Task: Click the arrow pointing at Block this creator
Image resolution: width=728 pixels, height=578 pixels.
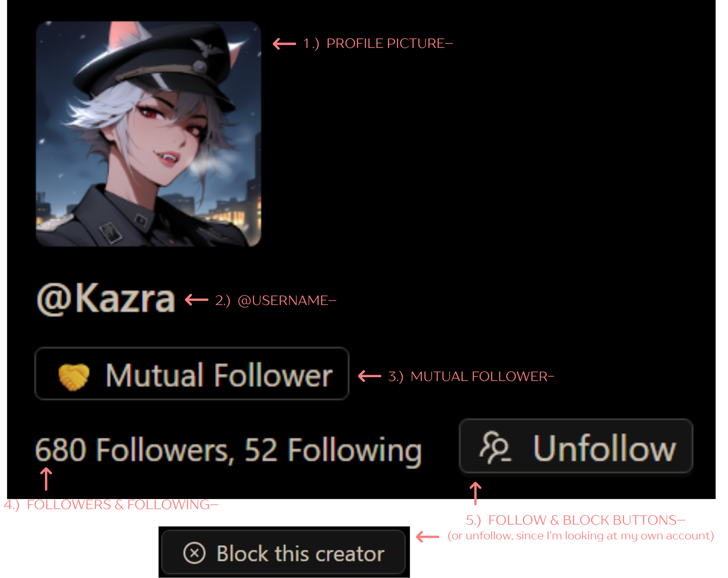Action: tap(427, 536)
